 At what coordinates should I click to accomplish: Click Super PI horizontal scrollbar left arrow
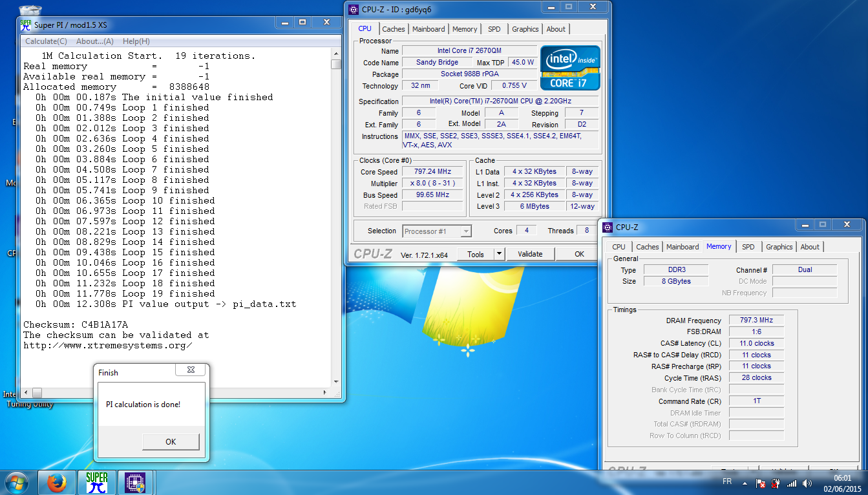point(27,392)
